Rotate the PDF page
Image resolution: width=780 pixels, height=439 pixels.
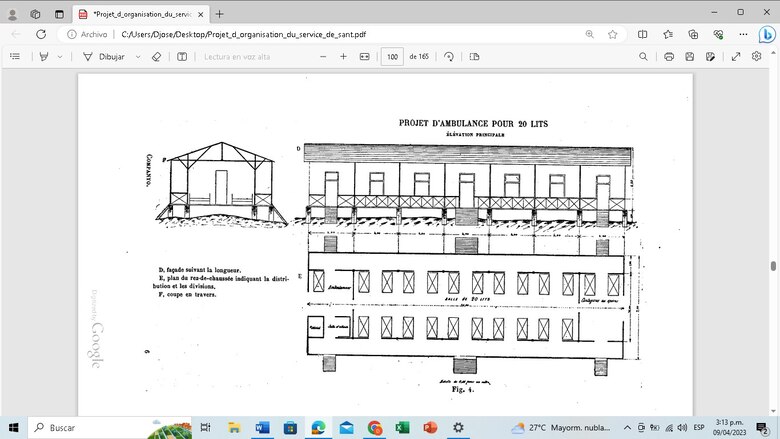(x=449, y=57)
